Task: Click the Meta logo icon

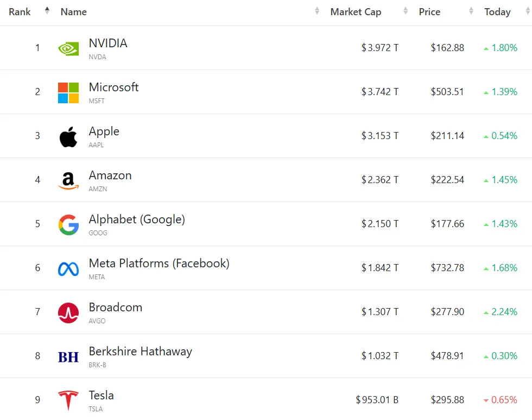Action: pyautogui.click(x=68, y=268)
